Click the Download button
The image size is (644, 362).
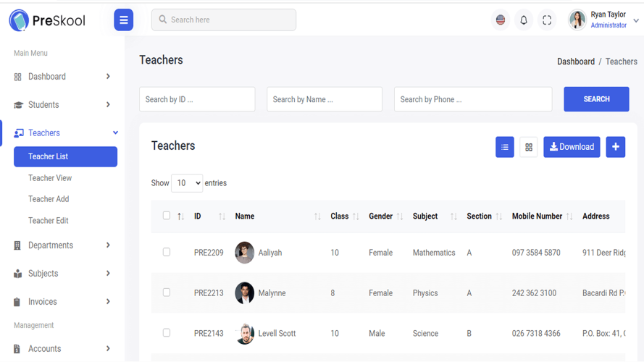tap(572, 147)
